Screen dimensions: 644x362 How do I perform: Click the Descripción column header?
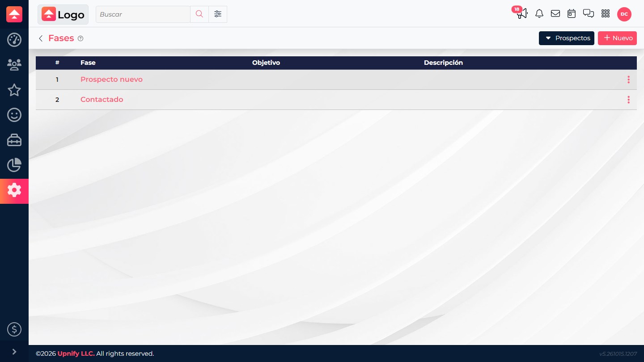[x=443, y=63]
